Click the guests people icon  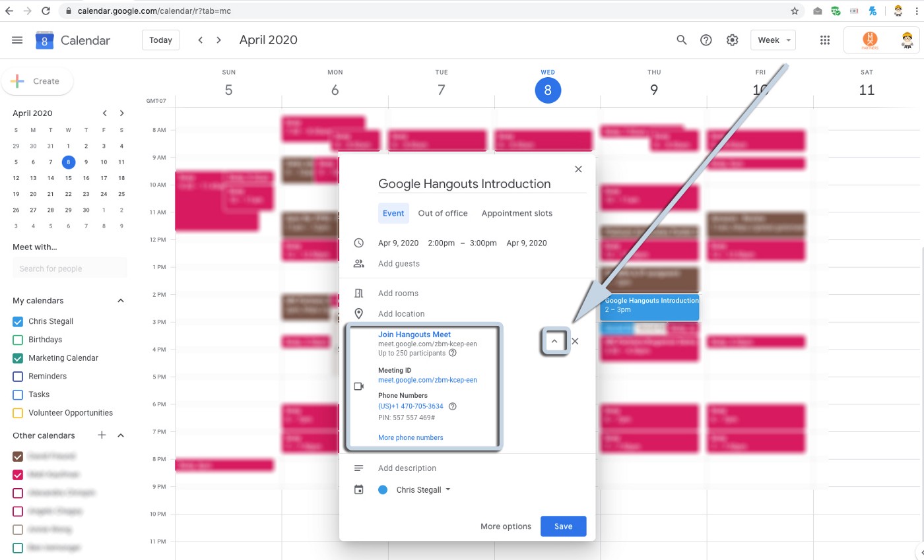[x=359, y=264]
